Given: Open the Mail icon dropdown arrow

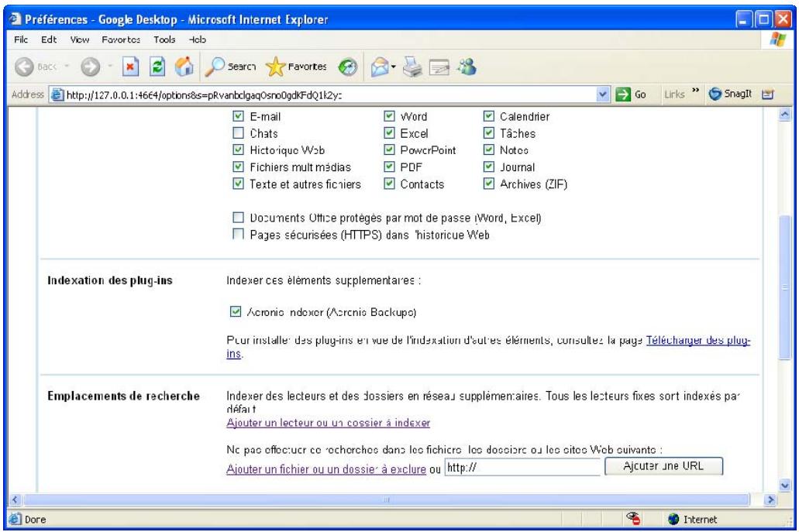Looking at the screenshot, I should click(394, 67).
